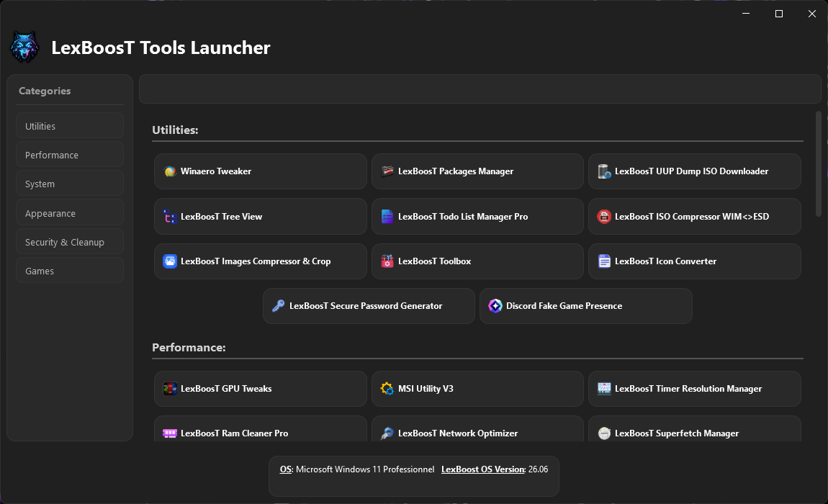Click the Images Compressor & Crop icon
The width and height of the screenshot is (828, 504).
[170, 261]
